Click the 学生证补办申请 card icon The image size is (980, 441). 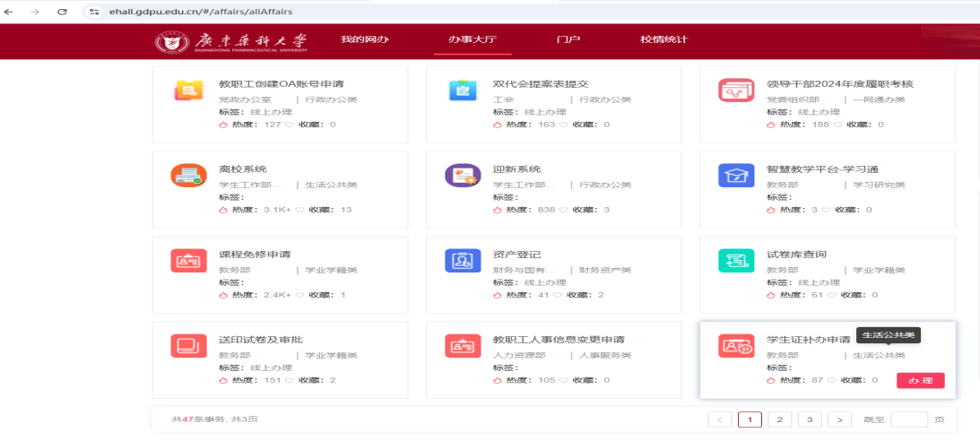pyautogui.click(x=736, y=345)
